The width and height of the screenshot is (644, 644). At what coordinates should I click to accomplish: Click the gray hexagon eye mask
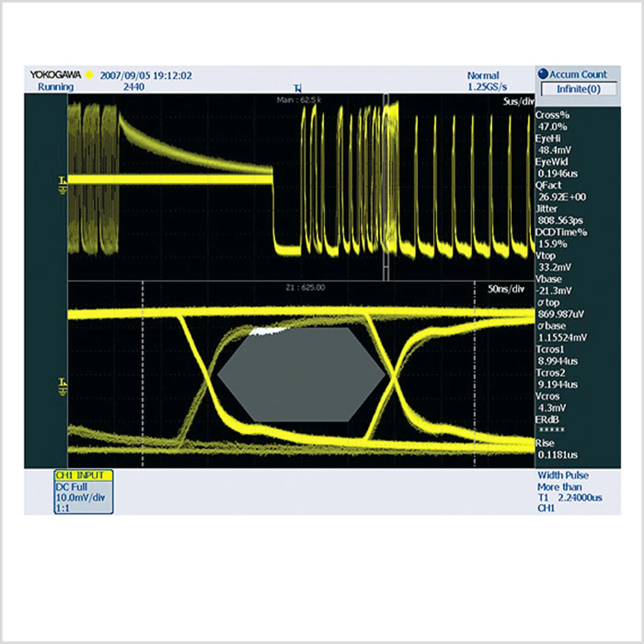click(x=302, y=375)
